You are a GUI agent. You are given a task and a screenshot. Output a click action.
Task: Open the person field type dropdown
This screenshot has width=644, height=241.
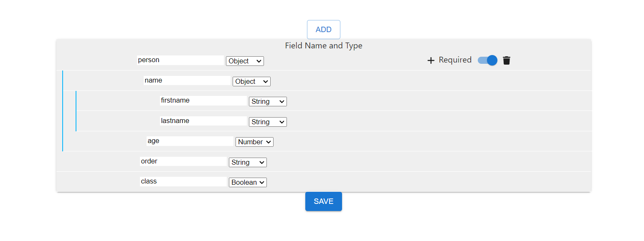[245, 61]
